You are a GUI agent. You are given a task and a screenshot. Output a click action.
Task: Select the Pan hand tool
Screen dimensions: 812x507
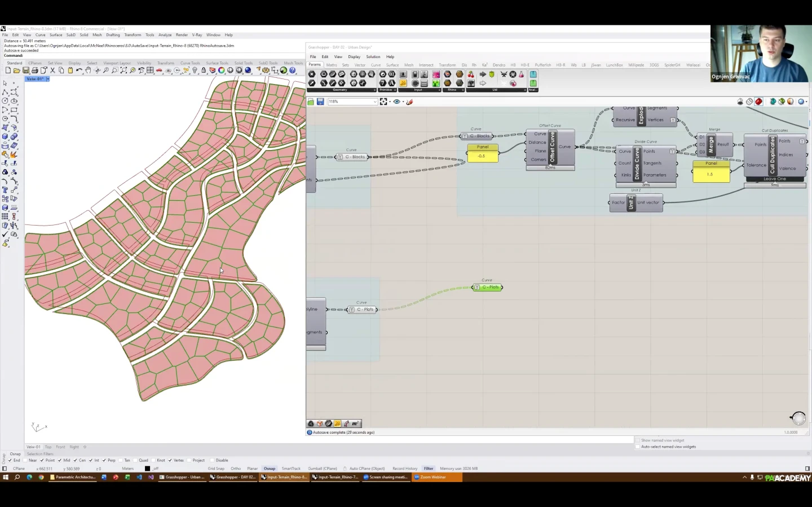[88, 70]
